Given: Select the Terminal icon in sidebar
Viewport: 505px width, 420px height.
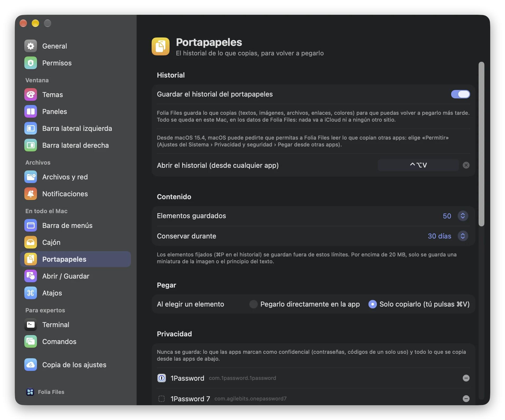Looking at the screenshot, I should pos(31,325).
